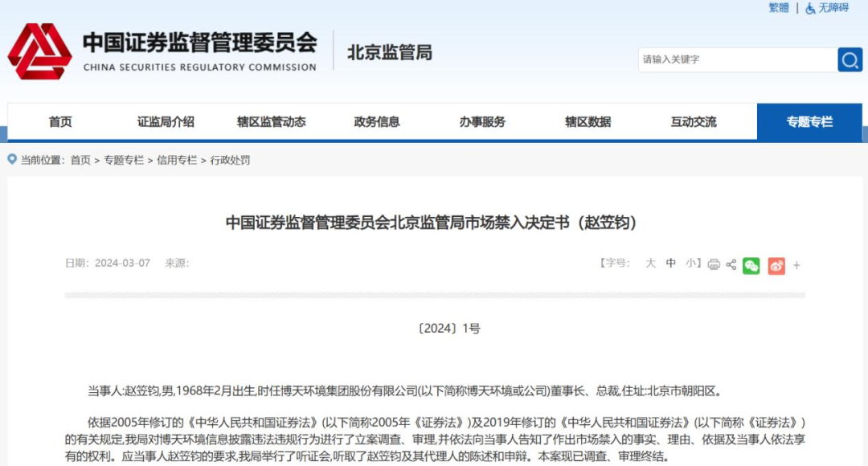Open the 专题专栏 highlighted tab
Screen dimensions: 868x466
809,122
